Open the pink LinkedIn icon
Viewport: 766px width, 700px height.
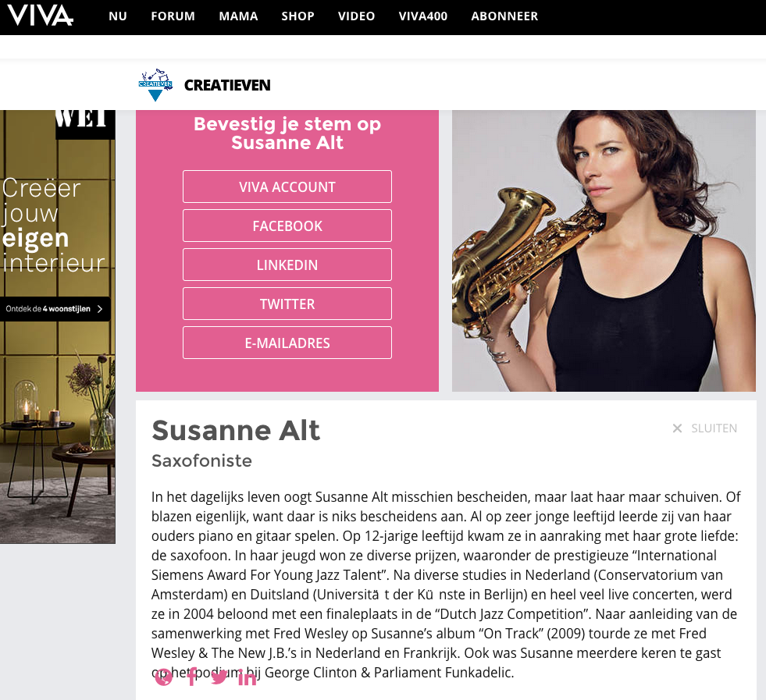click(248, 677)
